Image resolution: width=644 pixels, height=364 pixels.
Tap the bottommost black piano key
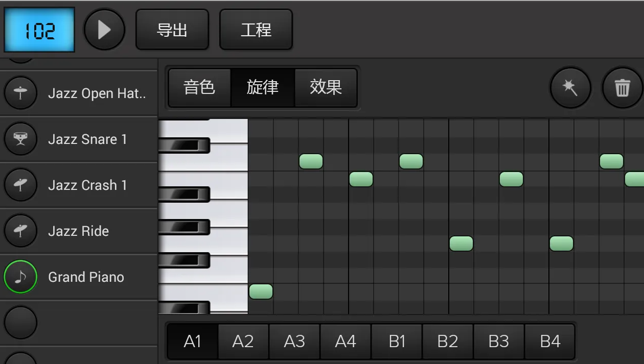coord(184,308)
